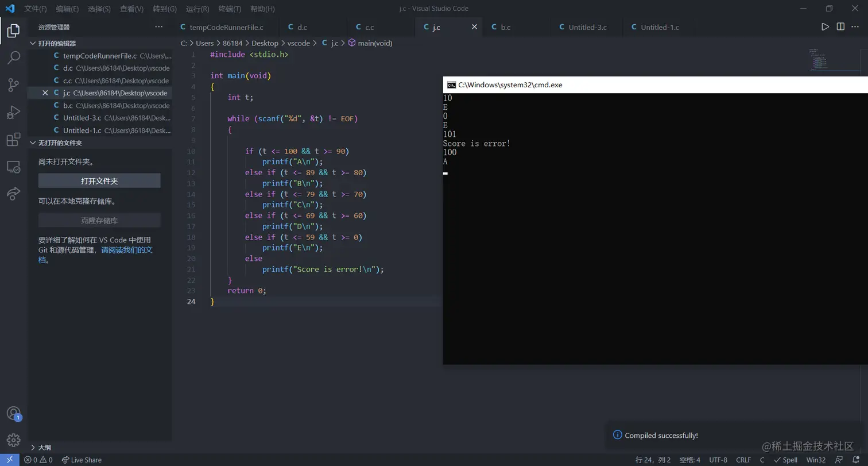Start Live Share from the status bar

82,460
